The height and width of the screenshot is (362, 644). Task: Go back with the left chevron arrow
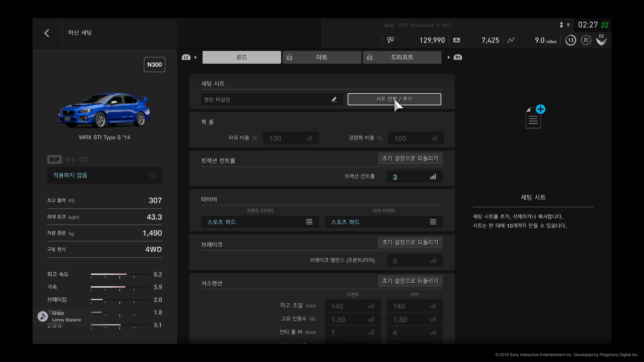(x=47, y=33)
